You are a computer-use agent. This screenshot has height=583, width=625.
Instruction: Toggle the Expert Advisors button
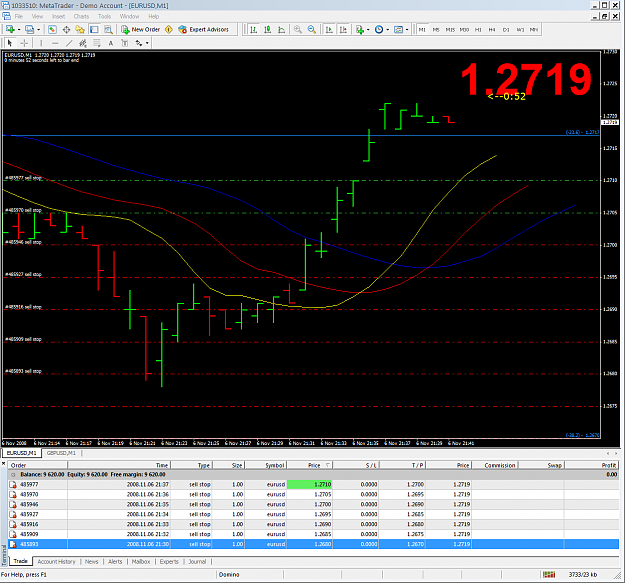204,29
